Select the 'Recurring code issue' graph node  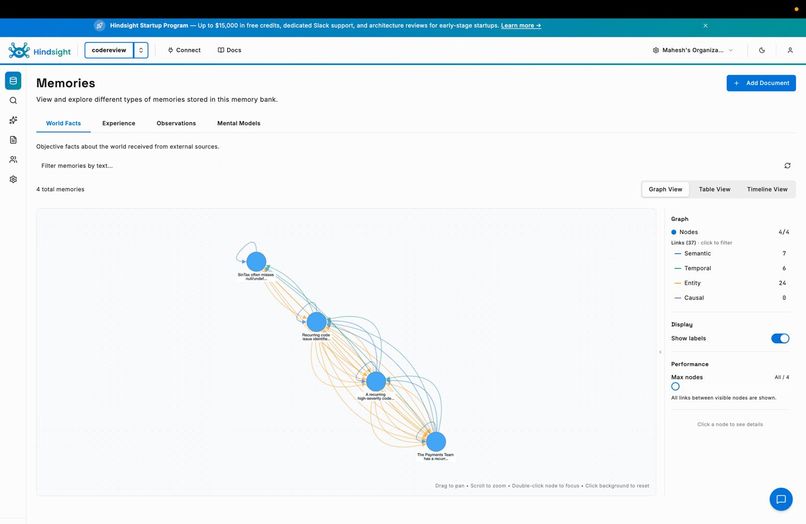316,322
